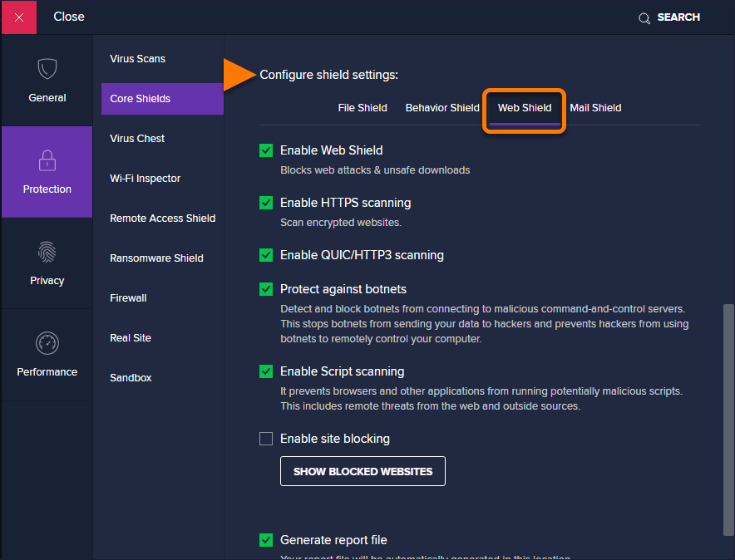Viewport: 735px width, 560px height.
Task: Click the 'Enable site blocking' label
Action: pyautogui.click(x=335, y=439)
